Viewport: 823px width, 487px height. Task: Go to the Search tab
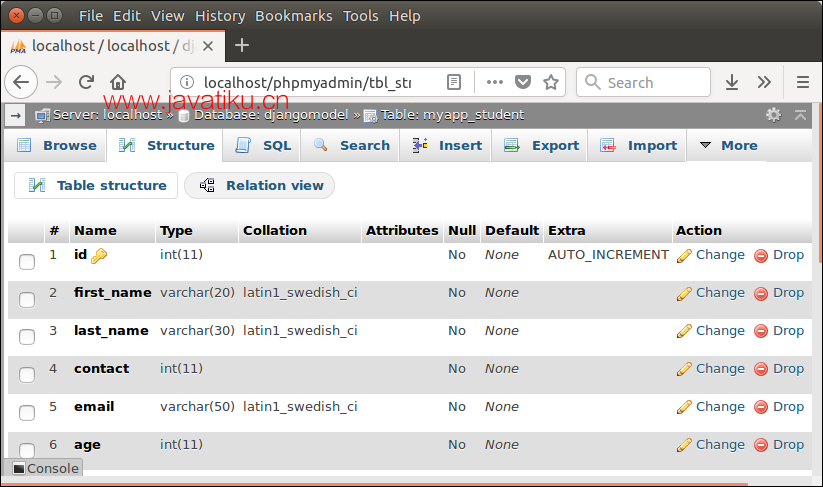(351, 145)
